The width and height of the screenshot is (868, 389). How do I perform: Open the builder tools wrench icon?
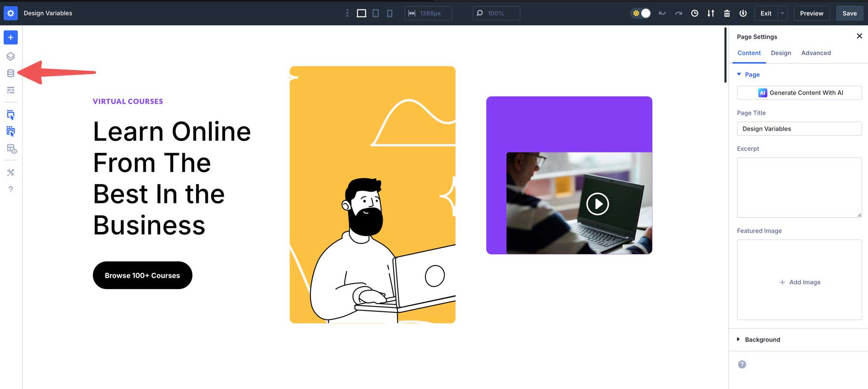pyautogui.click(x=11, y=172)
